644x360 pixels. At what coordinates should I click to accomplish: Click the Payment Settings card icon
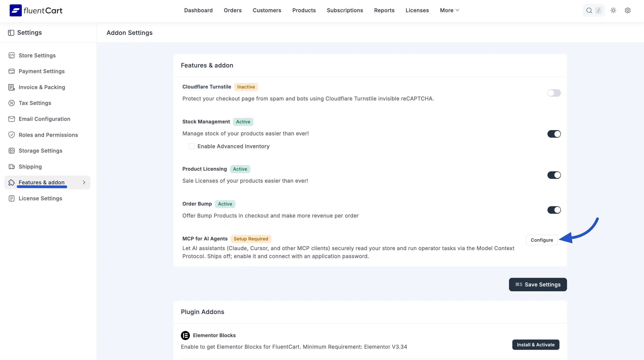point(12,71)
